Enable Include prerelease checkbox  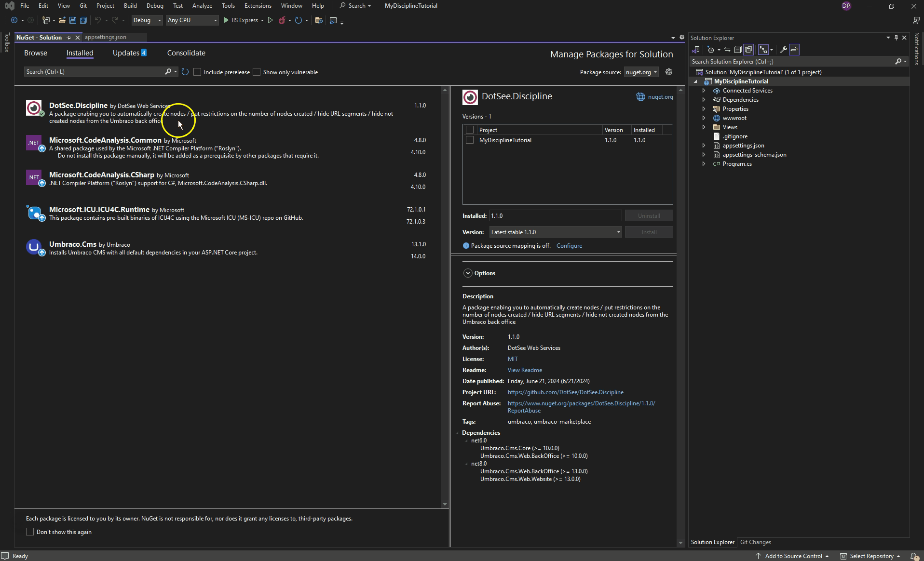(x=197, y=72)
